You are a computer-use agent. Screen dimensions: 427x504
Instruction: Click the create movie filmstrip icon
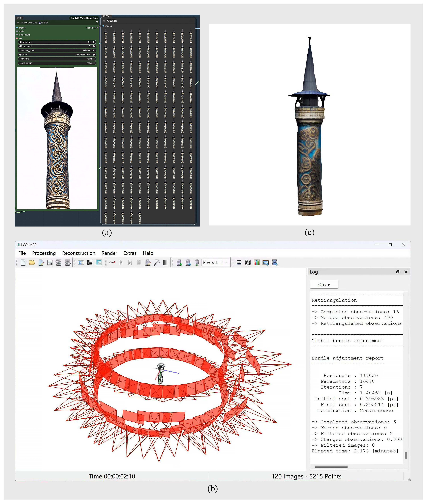click(x=274, y=262)
